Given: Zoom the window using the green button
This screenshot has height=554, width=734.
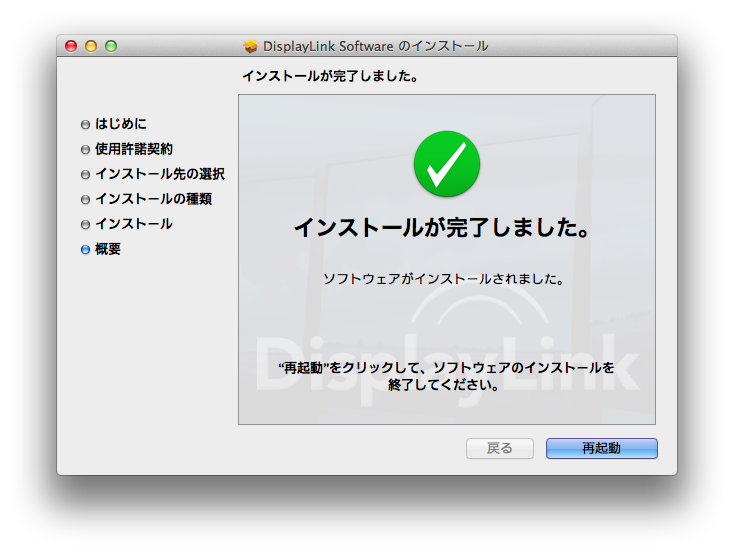Looking at the screenshot, I should click(x=111, y=46).
